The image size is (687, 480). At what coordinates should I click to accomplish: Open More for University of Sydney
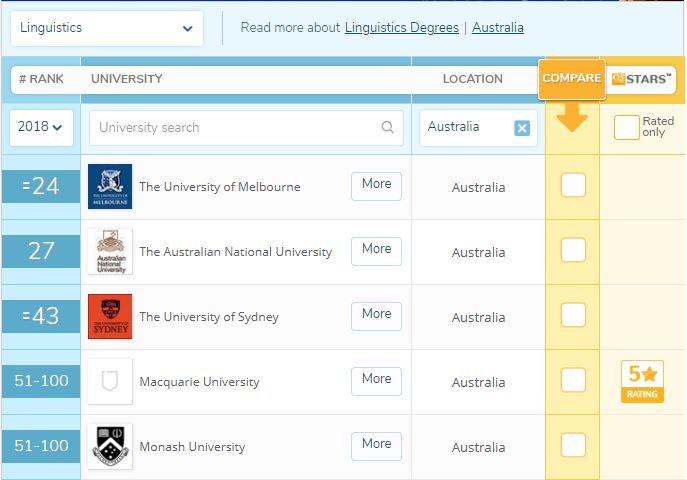click(376, 316)
